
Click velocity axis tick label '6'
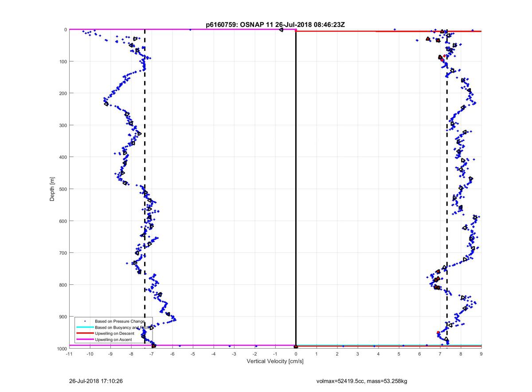pos(419,354)
